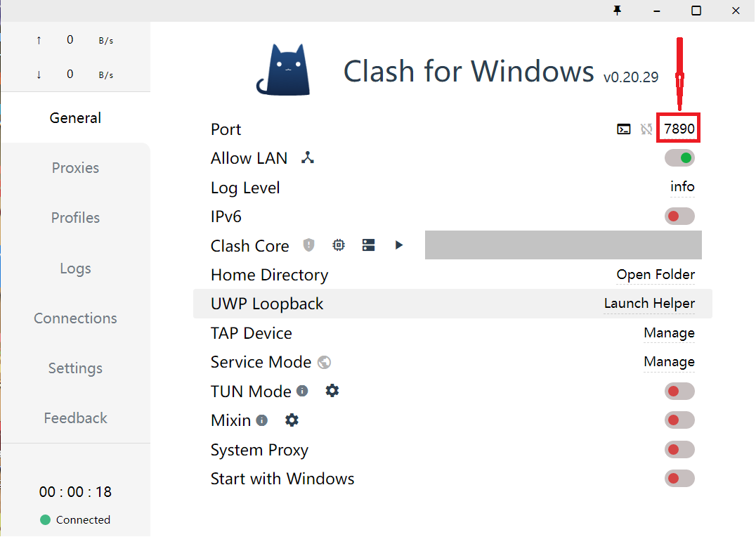Click the play arrow icon in Clash Core row
This screenshot has width=756, height=537.
click(x=399, y=245)
